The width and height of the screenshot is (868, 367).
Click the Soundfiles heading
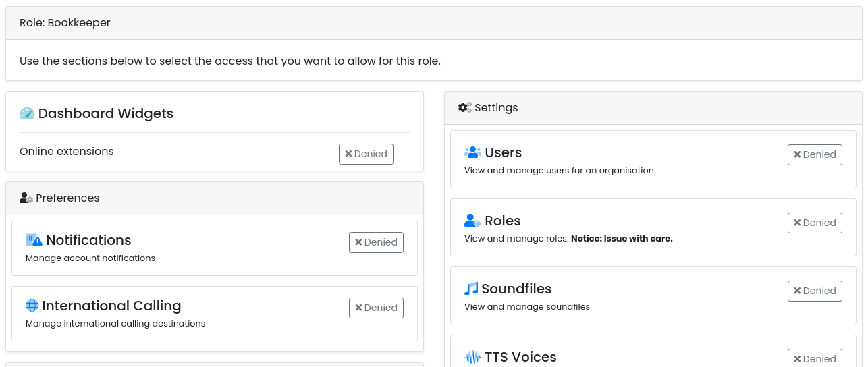pyautogui.click(x=516, y=289)
